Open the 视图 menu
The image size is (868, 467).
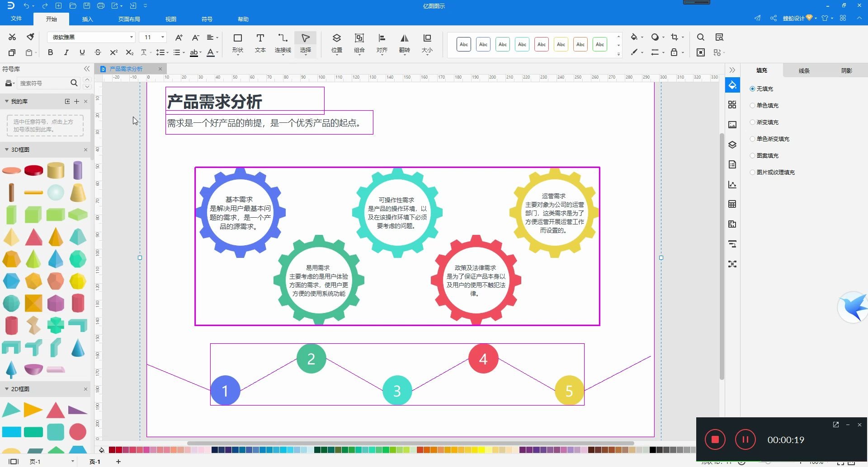click(x=170, y=19)
